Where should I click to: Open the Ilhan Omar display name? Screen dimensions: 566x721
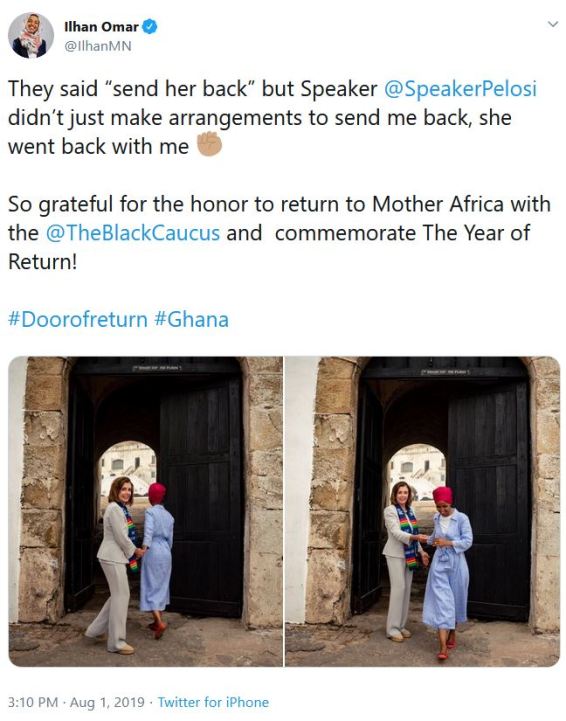[x=101, y=27]
